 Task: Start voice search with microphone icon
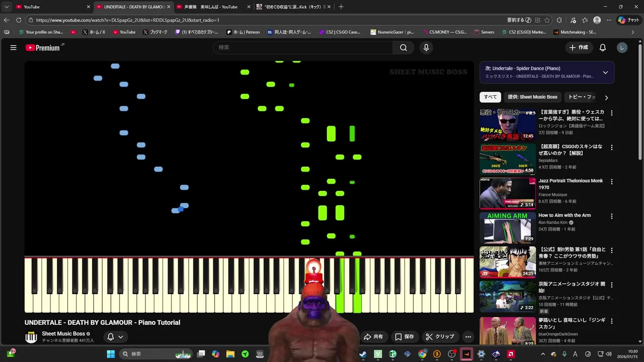click(x=426, y=48)
